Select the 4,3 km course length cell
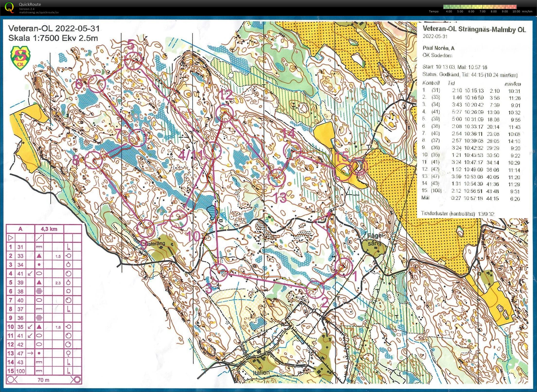537x392 pixels. point(49,229)
